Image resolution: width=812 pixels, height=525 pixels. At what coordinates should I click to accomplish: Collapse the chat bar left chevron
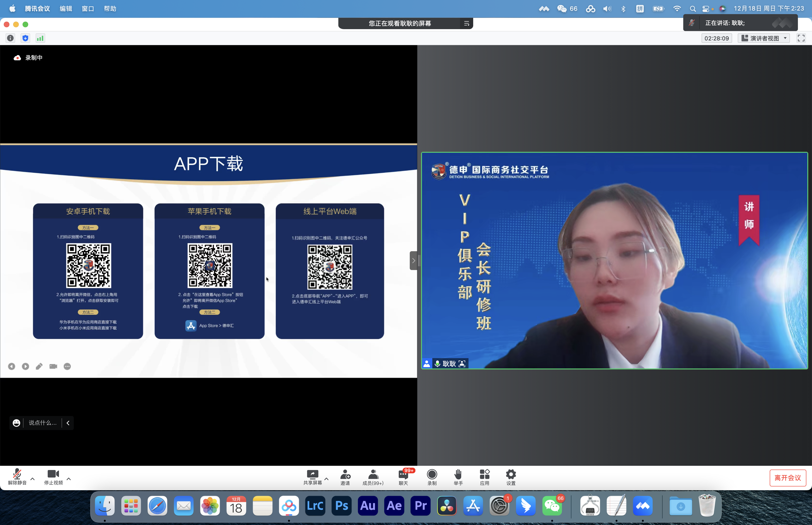pyautogui.click(x=68, y=423)
